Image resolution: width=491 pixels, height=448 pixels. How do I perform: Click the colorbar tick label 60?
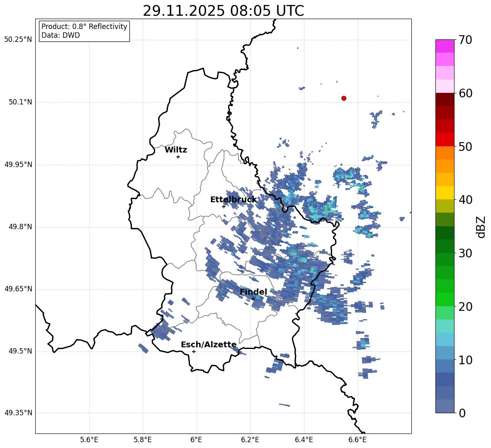[465, 93]
